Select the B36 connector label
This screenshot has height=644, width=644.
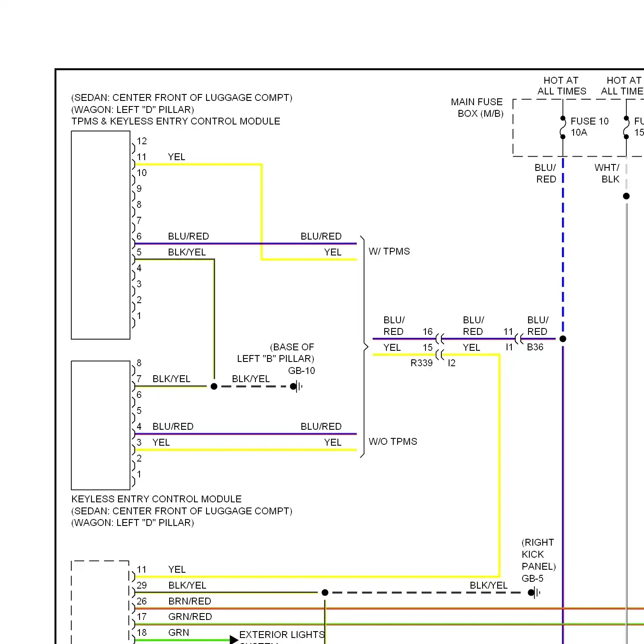(x=535, y=347)
